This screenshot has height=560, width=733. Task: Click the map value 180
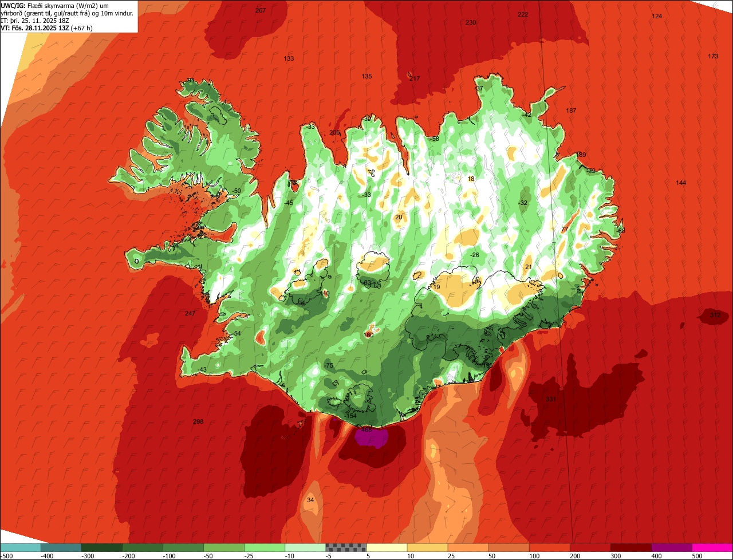[x=368, y=335]
